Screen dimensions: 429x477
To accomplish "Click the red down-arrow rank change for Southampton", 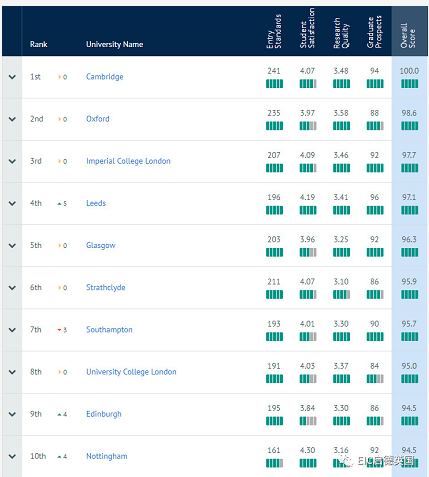I will coord(62,330).
